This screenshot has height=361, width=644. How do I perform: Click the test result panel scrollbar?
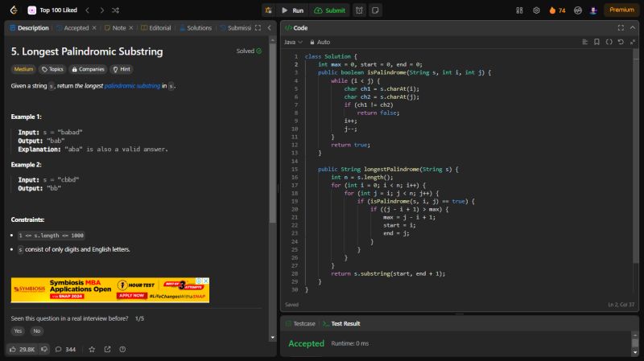(x=635, y=343)
